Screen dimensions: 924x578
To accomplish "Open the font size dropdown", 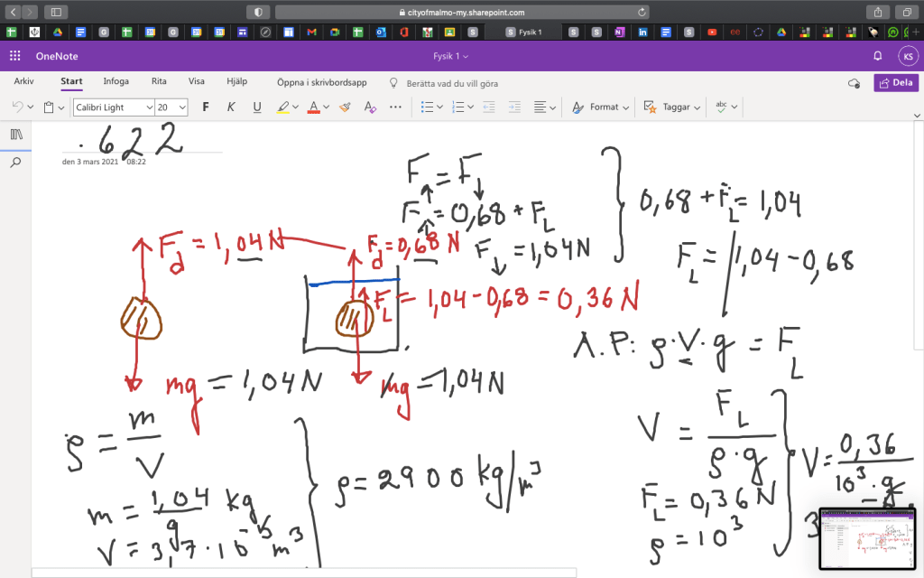I will (x=182, y=107).
